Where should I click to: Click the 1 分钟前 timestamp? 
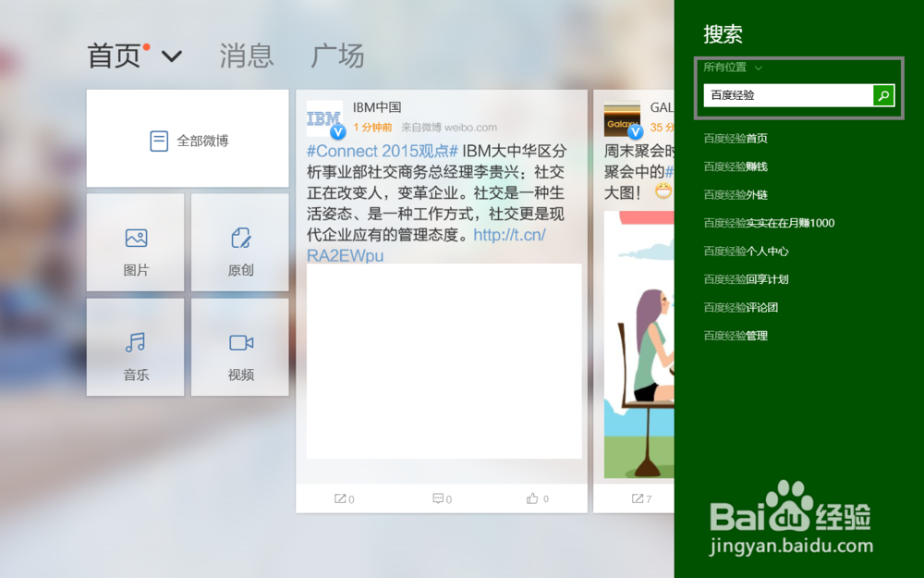372,128
